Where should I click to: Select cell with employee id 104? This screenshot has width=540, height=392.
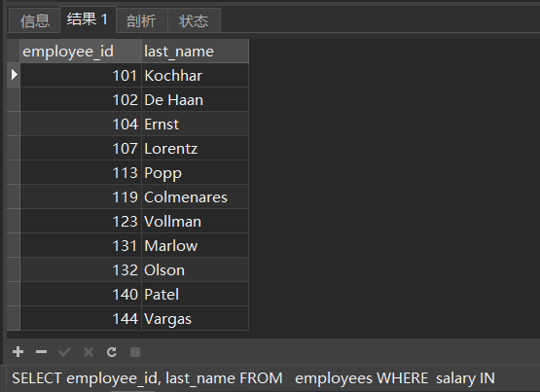pos(81,124)
